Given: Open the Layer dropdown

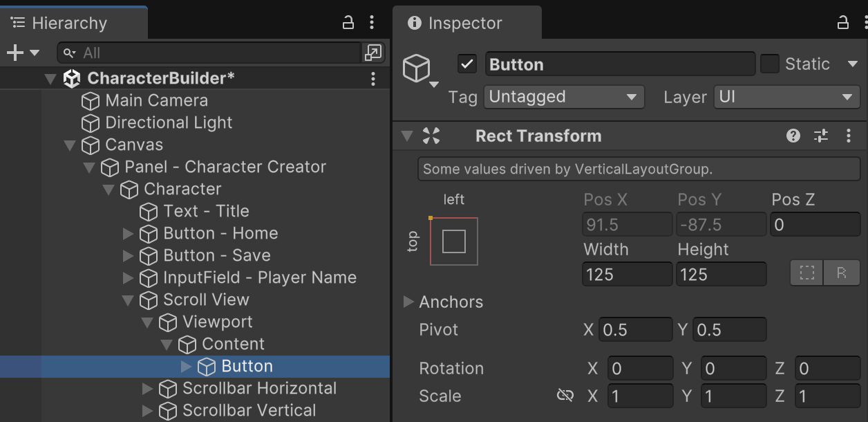Looking at the screenshot, I should click(x=786, y=97).
